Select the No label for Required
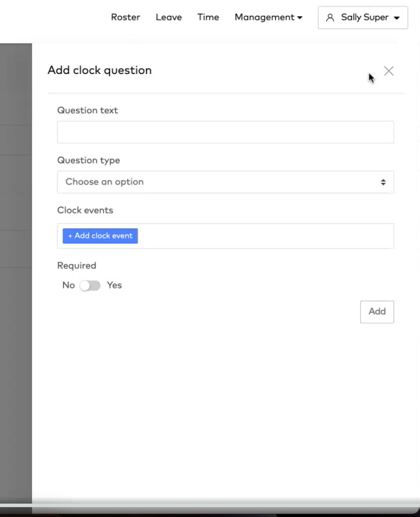This screenshot has width=420, height=517. (x=69, y=285)
